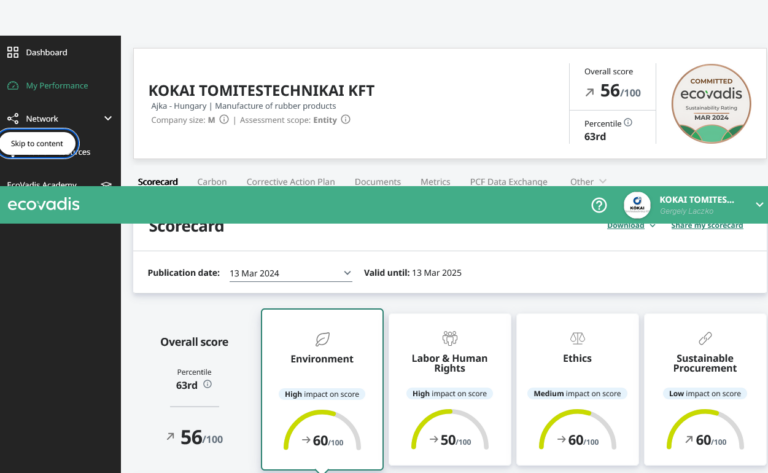Expand the Network sidebar menu
The image size is (768, 473).
(x=108, y=118)
